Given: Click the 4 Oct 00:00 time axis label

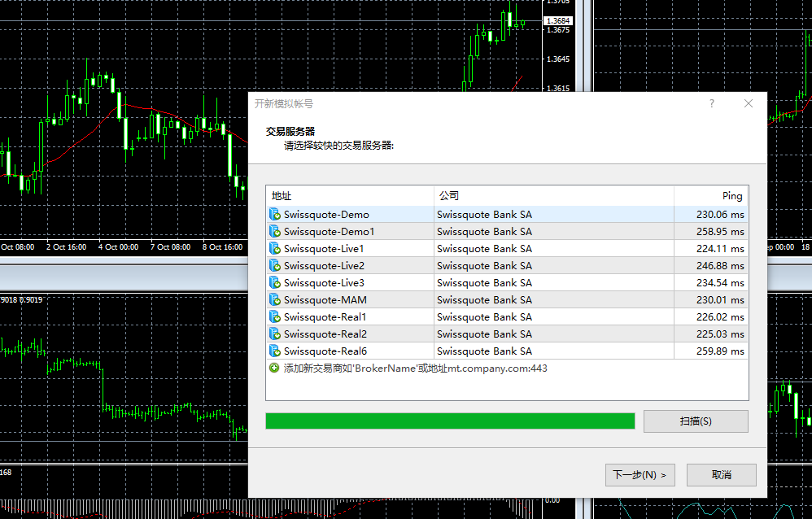Looking at the screenshot, I should tap(118, 247).
